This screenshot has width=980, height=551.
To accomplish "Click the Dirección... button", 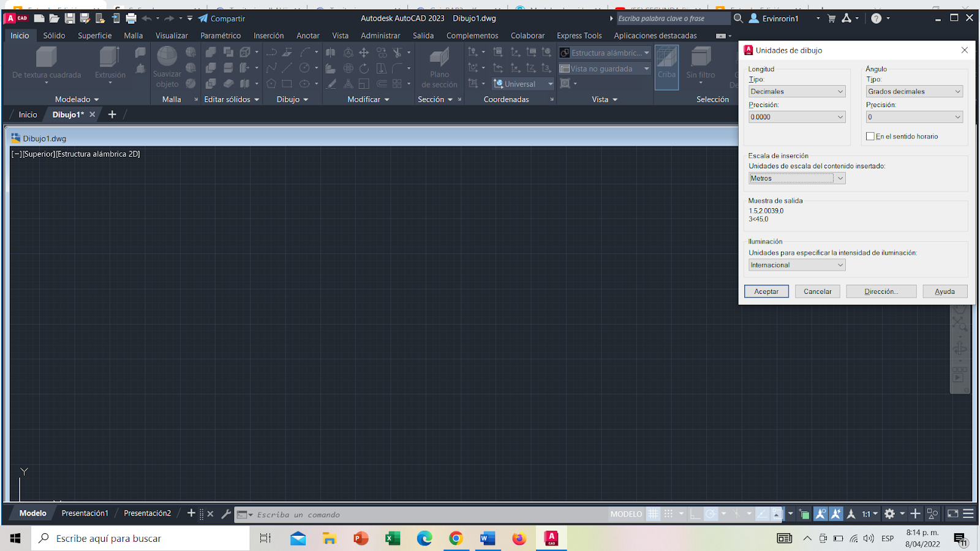I will (881, 291).
